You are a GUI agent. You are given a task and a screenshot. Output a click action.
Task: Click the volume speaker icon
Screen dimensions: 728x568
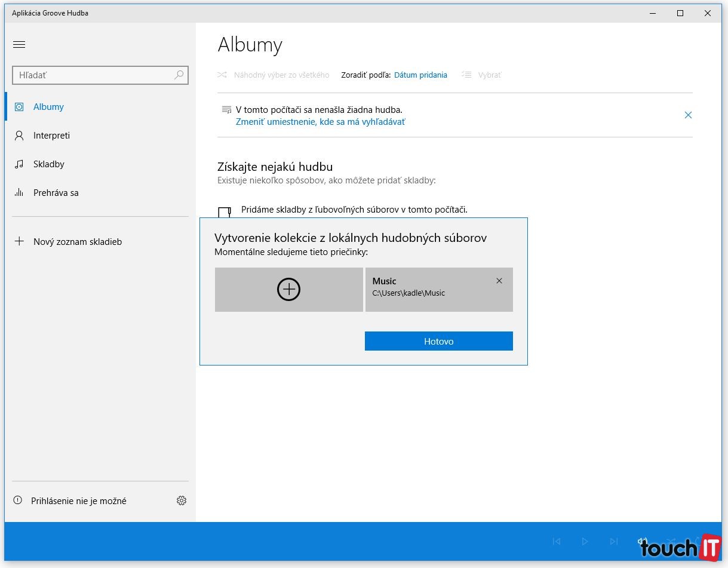pyautogui.click(x=642, y=541)
